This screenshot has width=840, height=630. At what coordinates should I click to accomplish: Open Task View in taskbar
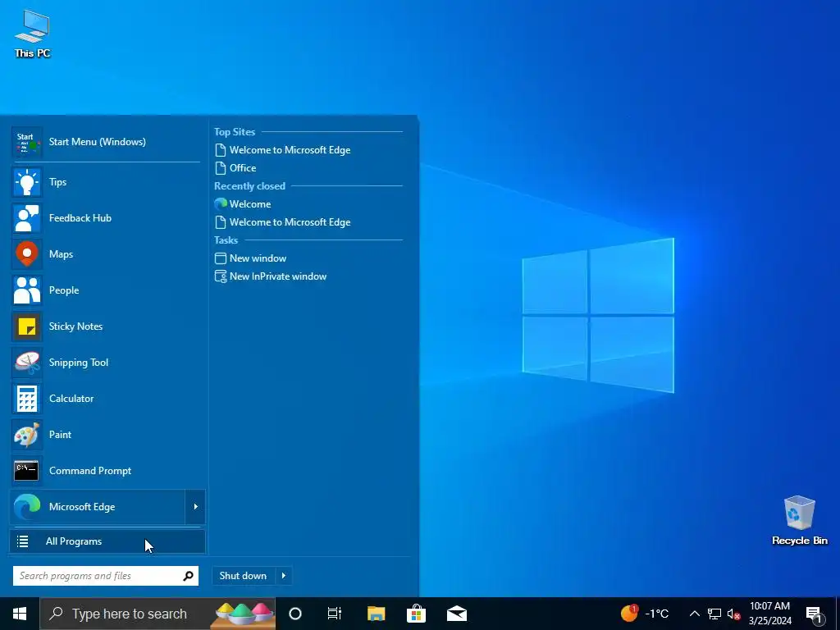pos(335,614)
